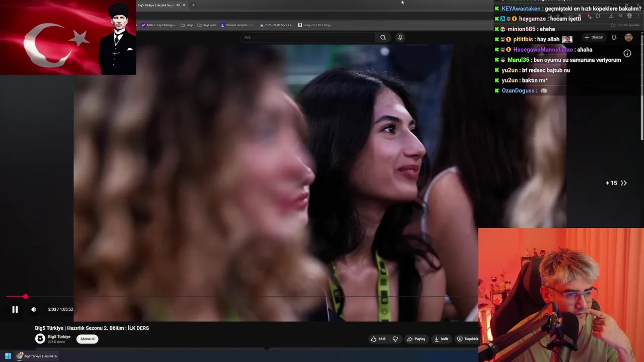This screenshot has height=362, width=644.
Task: Open the 'Vorp' bookmarks folder
Action: coord(187,25)
